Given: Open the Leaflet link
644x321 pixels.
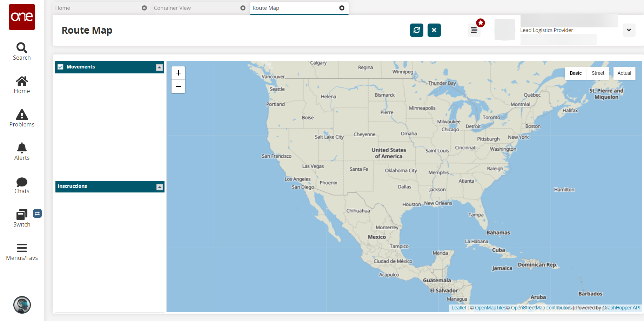Looking at the screenshot, I should point(459,308).
